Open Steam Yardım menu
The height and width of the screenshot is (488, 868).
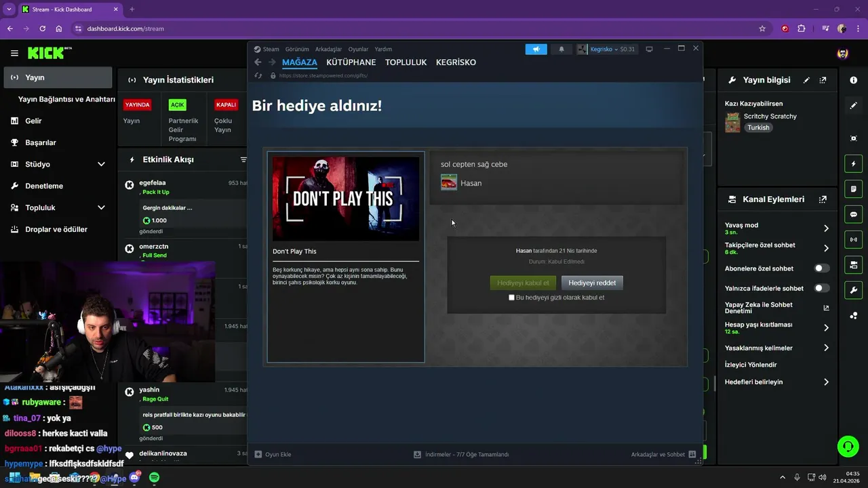[383, 49]
